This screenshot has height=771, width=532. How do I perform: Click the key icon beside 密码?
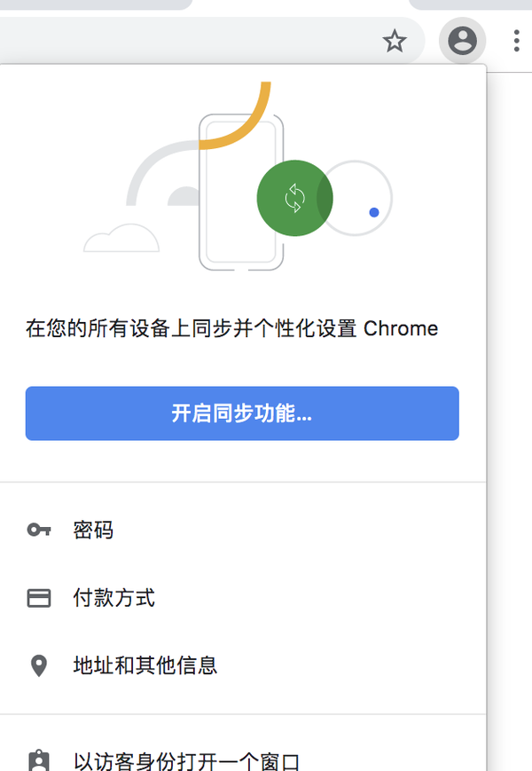pos(38,531)
